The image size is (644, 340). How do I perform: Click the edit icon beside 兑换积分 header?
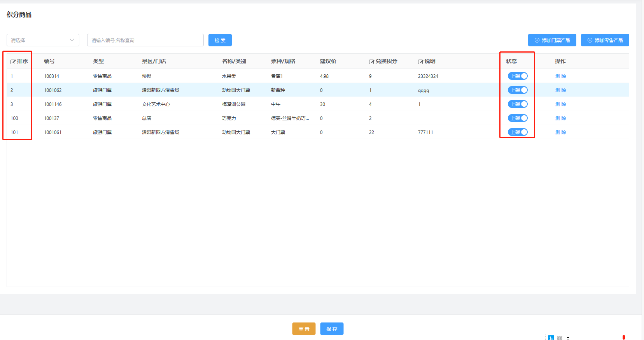point(371,62)
